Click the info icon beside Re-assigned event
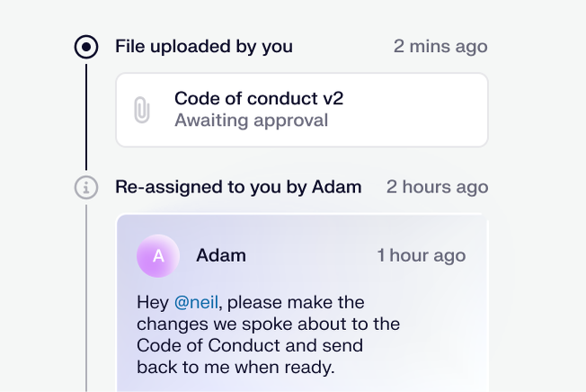 [x=85, y=187]
